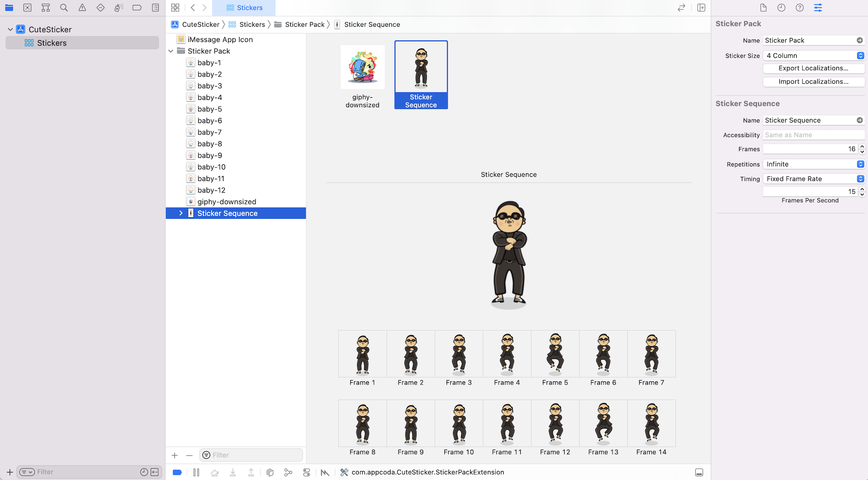Click the Debug View Hierarchy icon
Screen dimensions: 868x480
point(270,472)
